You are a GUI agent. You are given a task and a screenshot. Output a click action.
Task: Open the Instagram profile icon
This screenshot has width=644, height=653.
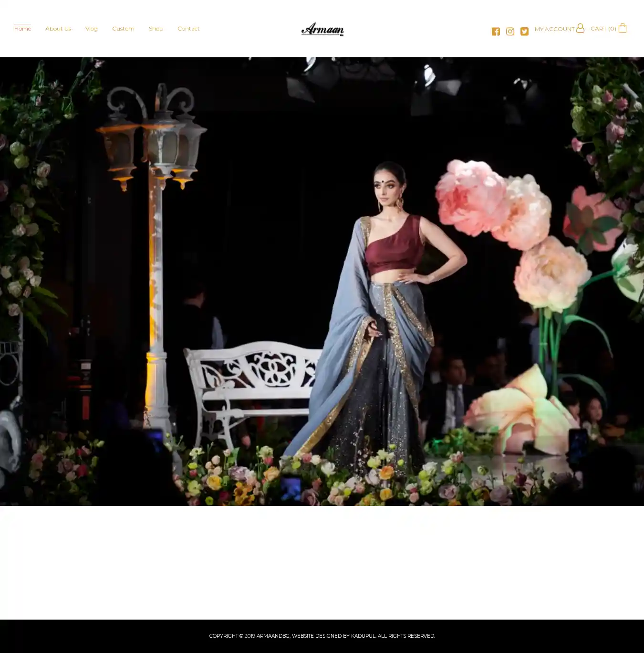[510, 32]
